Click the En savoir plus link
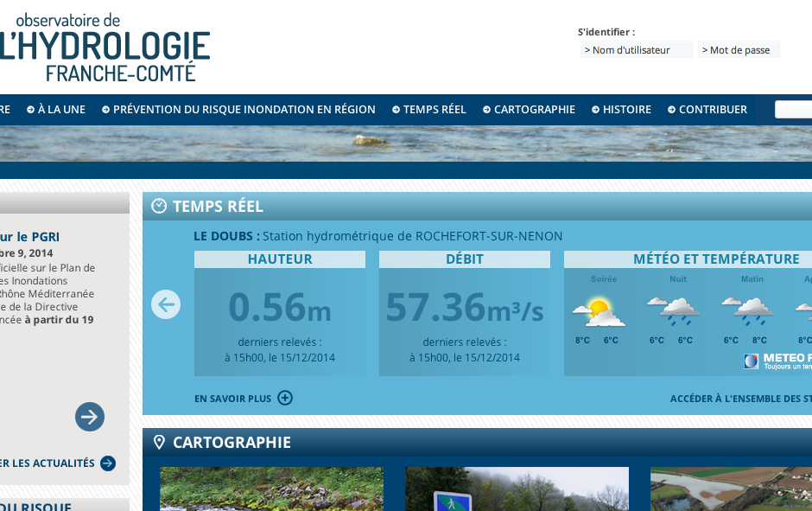812x511 pixels. 233,399
